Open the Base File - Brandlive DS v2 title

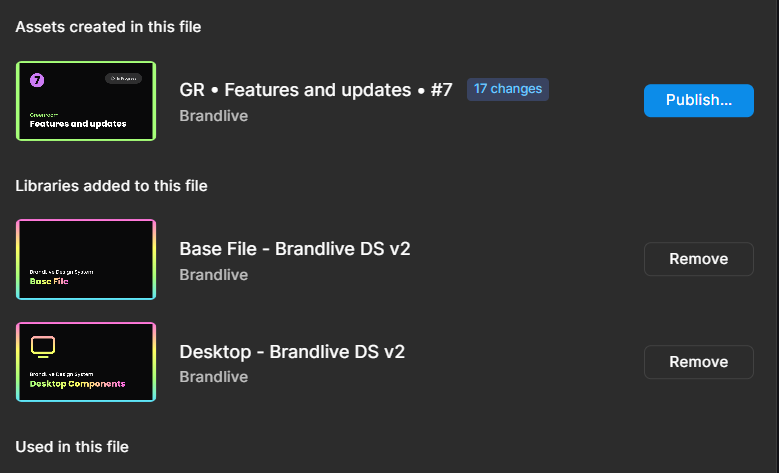(x=295, y=249)
